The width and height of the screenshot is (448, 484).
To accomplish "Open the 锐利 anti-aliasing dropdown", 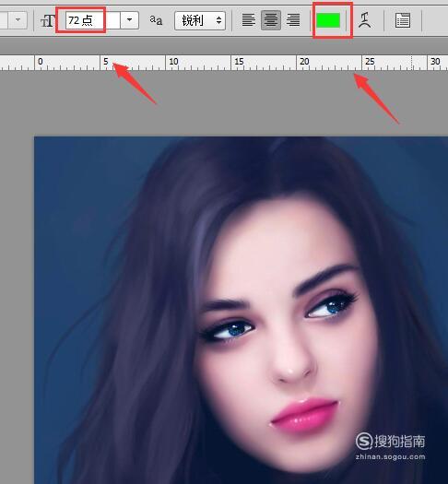I will (x=200, y=20).
